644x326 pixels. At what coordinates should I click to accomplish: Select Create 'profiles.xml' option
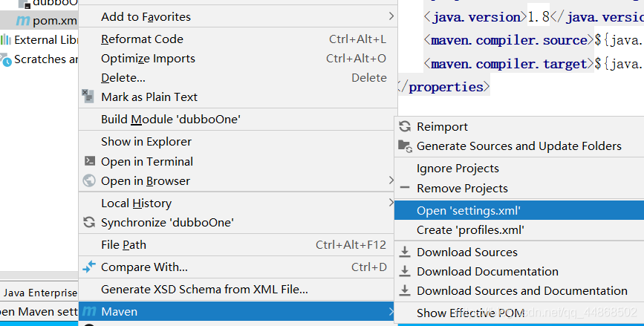click(x=471, y=230)
